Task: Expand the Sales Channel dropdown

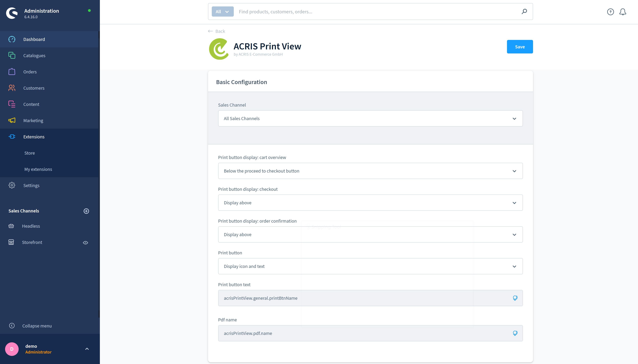Action: tap(370, 118)
